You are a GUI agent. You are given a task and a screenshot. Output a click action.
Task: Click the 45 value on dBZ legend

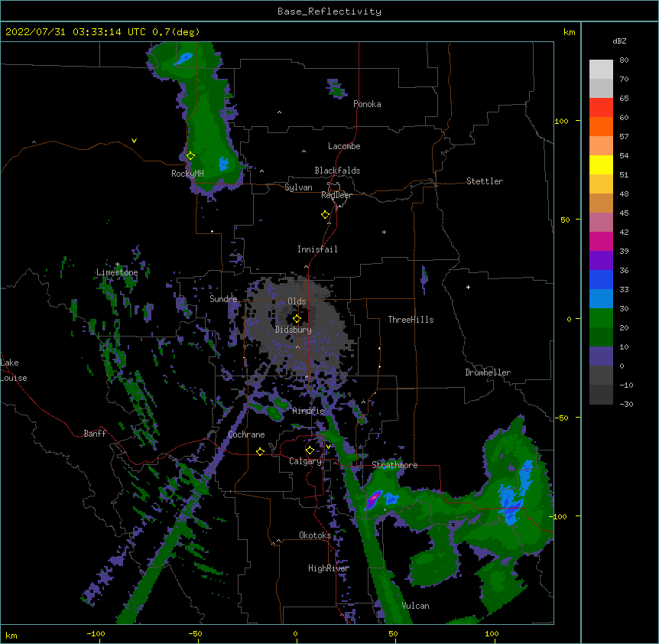click(624, 213)
